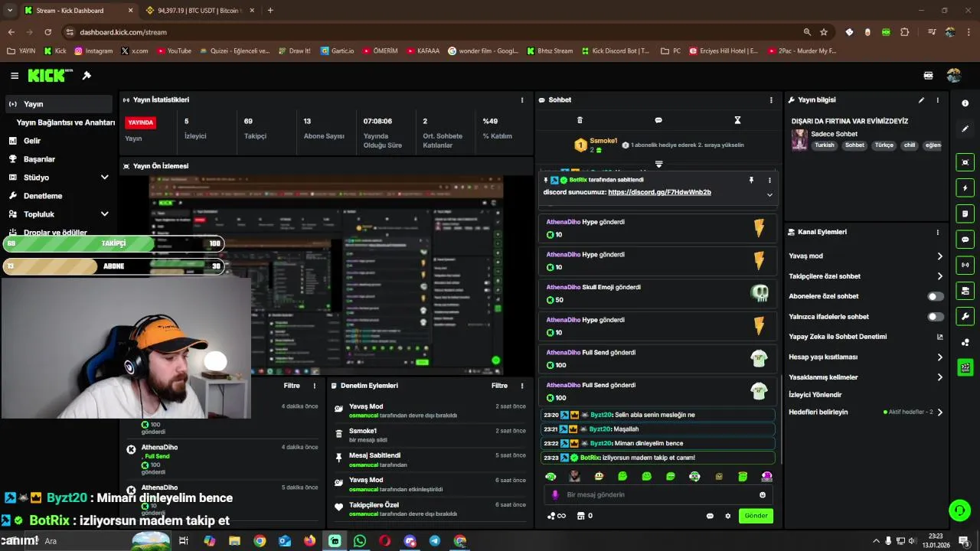This screenshot has width=980, height=551.
Task: Click the trash icon in Sohbet toolbar
Action: pos(580,120)
